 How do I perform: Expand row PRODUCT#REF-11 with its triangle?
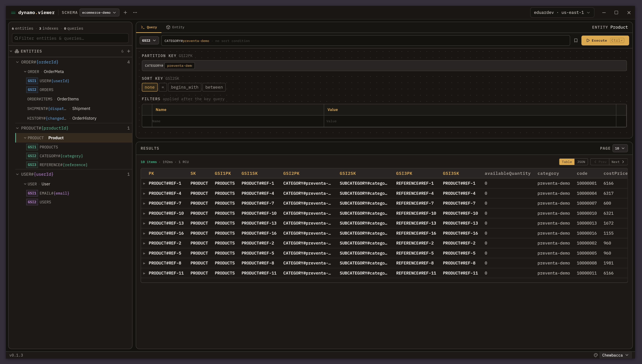click(144, 273)
